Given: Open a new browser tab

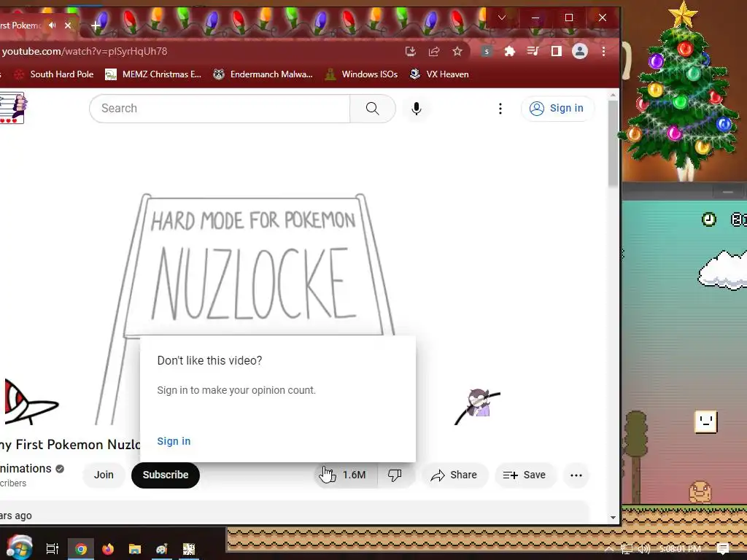Looking at the screenshot, I should [x=96, y=26].
